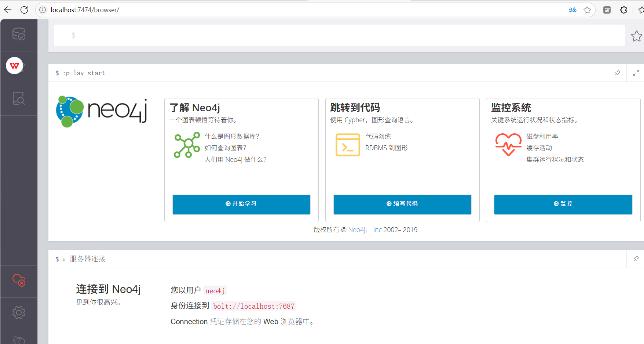Open the 磁盘利用率 link
The image size is (644, 344).
click(542, 137)
